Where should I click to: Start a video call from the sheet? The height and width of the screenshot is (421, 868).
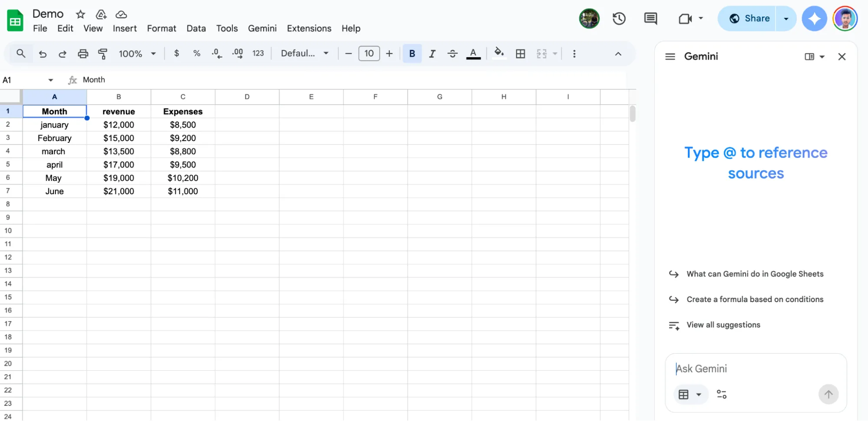coord(685,19)
